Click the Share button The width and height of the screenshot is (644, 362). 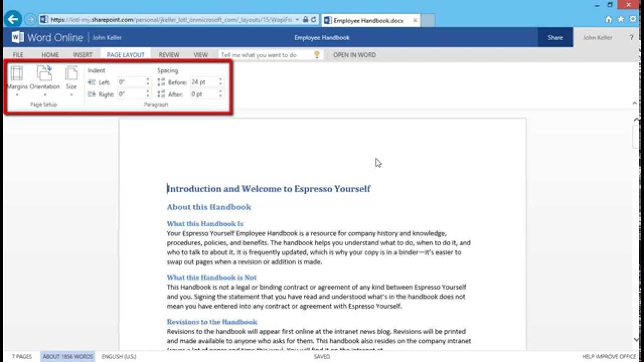coord(555,38)
